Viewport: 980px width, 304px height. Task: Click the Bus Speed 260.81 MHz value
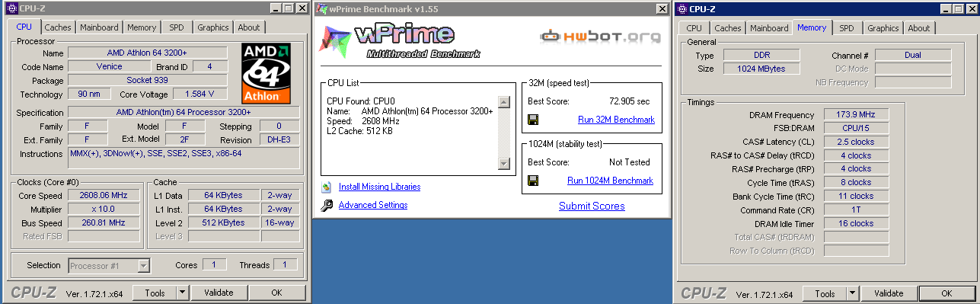click(104, 222)
